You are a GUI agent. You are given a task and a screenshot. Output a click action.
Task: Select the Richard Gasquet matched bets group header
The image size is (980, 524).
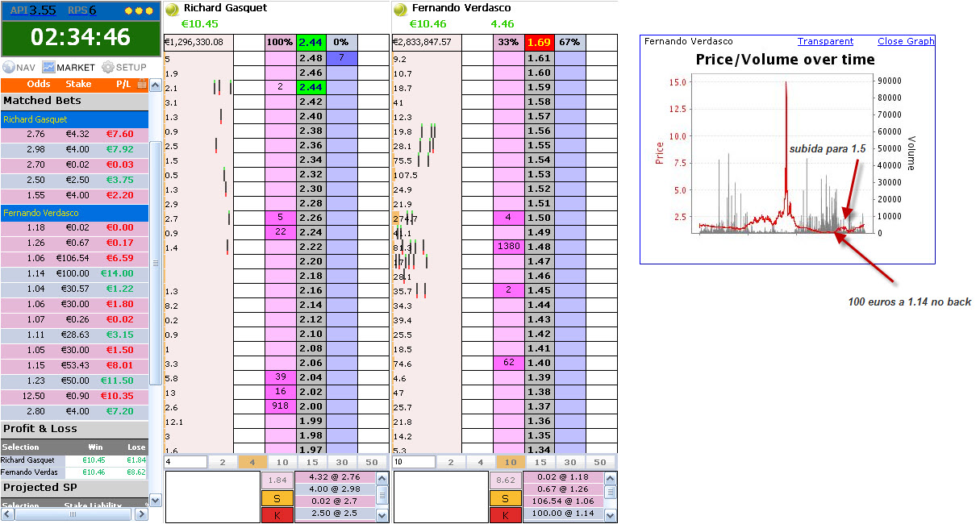tap(75, 119)
